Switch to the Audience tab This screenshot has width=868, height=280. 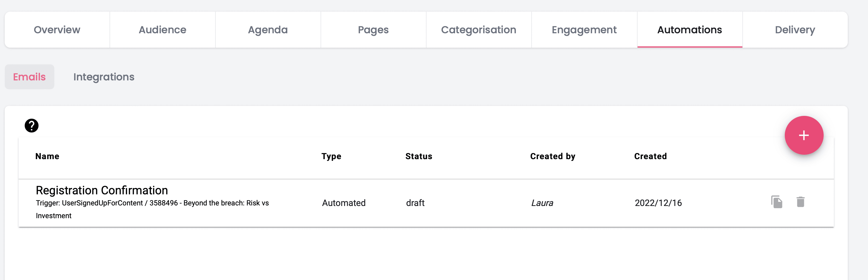pyautogui.click(x=163, y=30)
